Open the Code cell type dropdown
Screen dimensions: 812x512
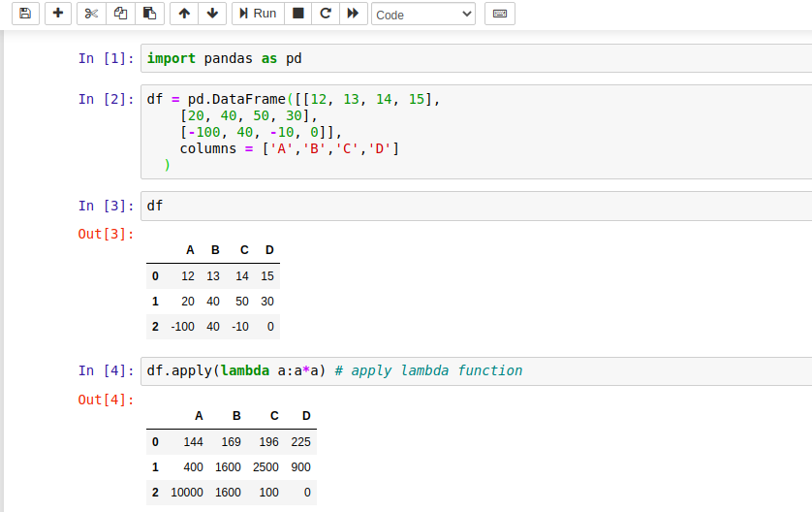pyautogui.click(x=423, y=15)
